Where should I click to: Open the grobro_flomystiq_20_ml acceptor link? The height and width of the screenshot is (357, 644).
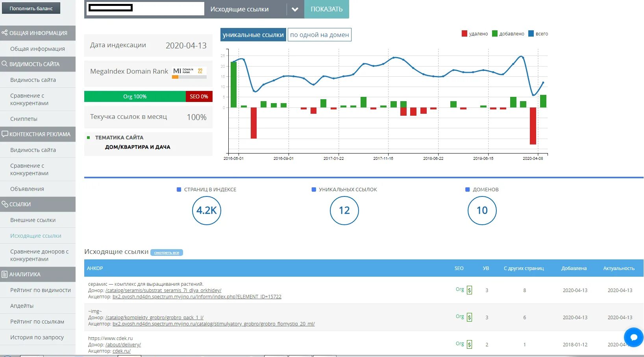pos(214,324)
